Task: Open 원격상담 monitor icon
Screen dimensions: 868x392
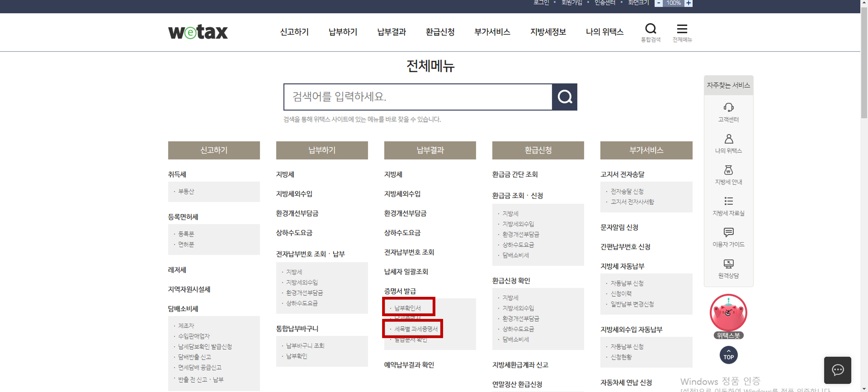Action: (x=728, y=263)
